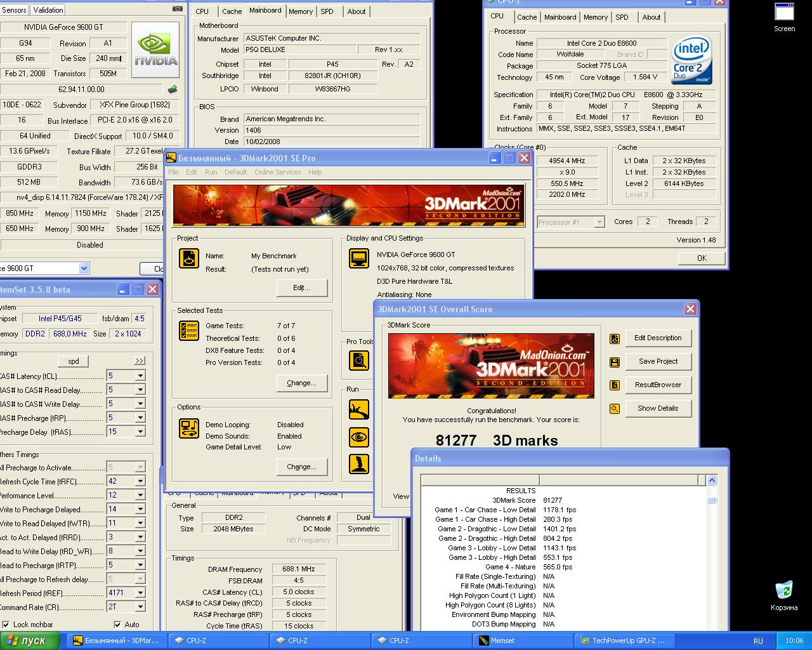Switch to the GPU-Z Sensors tab

(x=14, y=10)
